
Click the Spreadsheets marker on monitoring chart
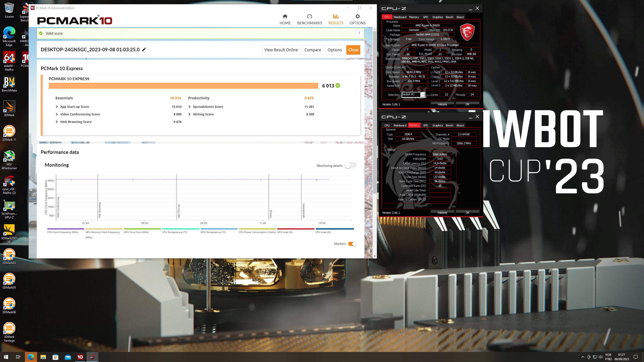tap(303, 211)
